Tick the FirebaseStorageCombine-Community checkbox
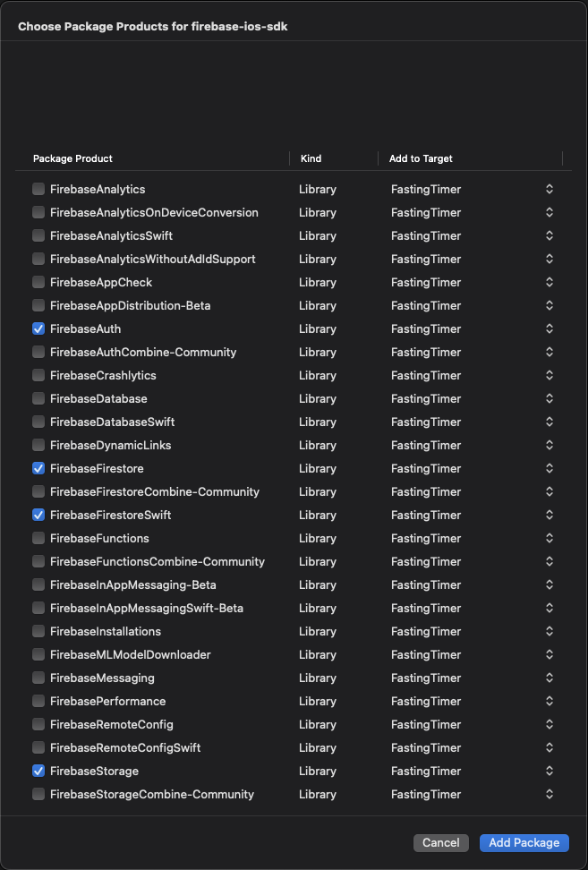Screen dimensions: 588x870 (38, 794)
